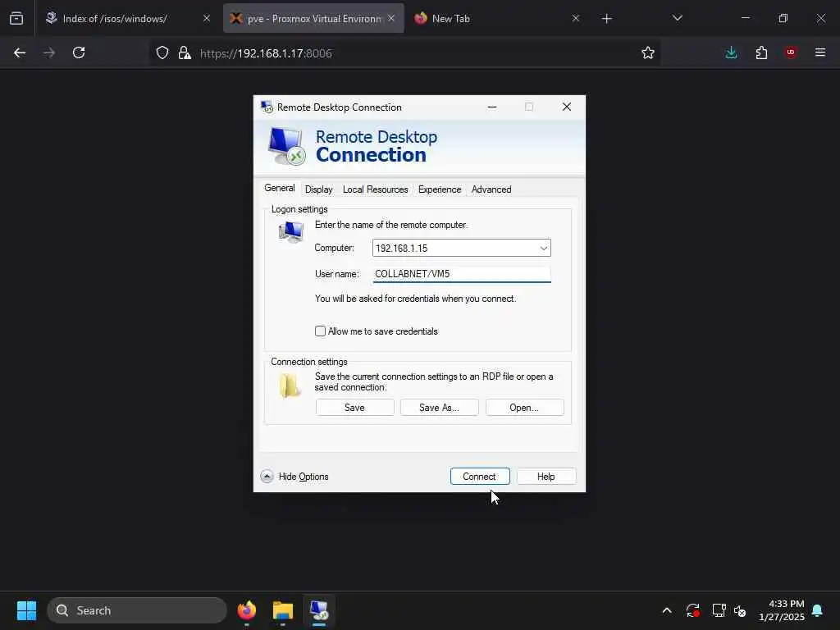The height and width of the screenshot is (630, 840).
Task: Click the Remote Desktop title bar icon
Action: pyautogui.click(x=267, y=107)
